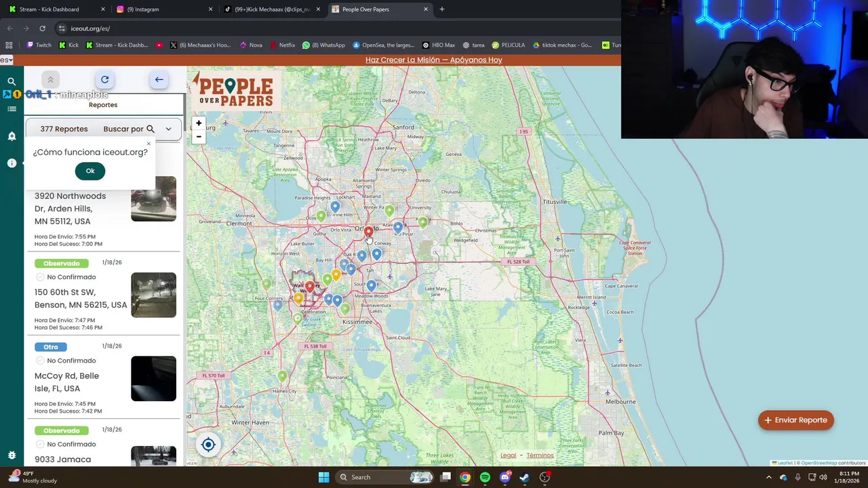The height and width of the screenshot is (488, 868).
Task: Click the red map pin near Orlando
Action: pyautogui.click(x=368, y=232)
